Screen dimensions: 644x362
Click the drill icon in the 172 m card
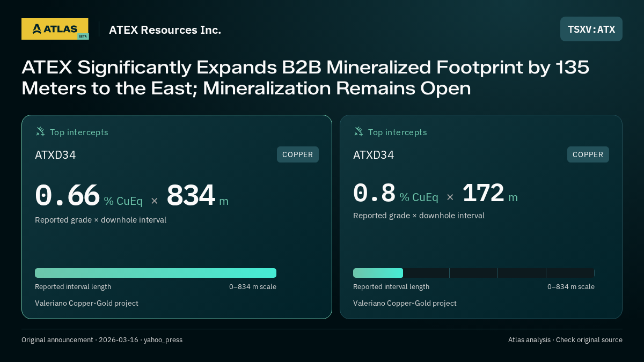click(x=358, y=132)
